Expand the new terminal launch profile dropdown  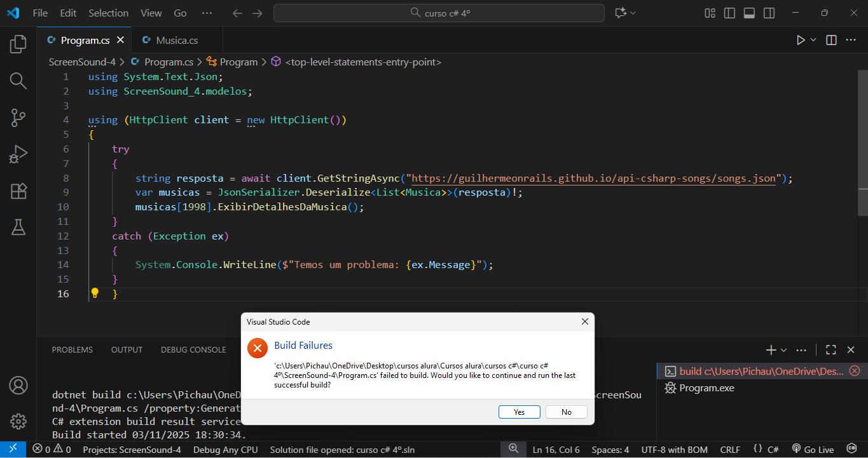(783, 350)
